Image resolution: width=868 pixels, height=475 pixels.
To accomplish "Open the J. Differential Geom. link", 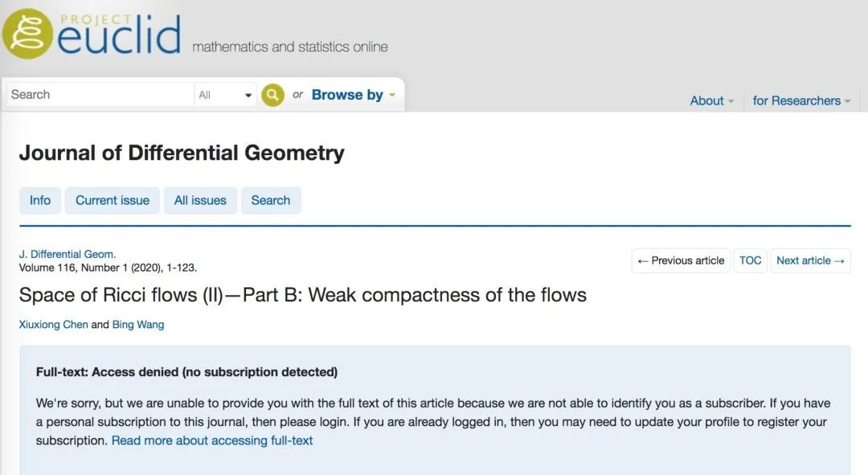I will (68, 254).
